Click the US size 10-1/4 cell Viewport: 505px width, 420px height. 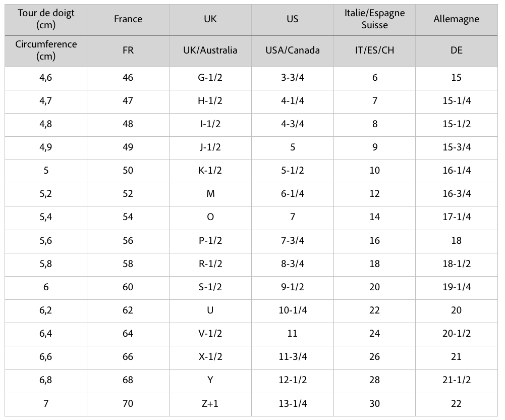point(293,310)
